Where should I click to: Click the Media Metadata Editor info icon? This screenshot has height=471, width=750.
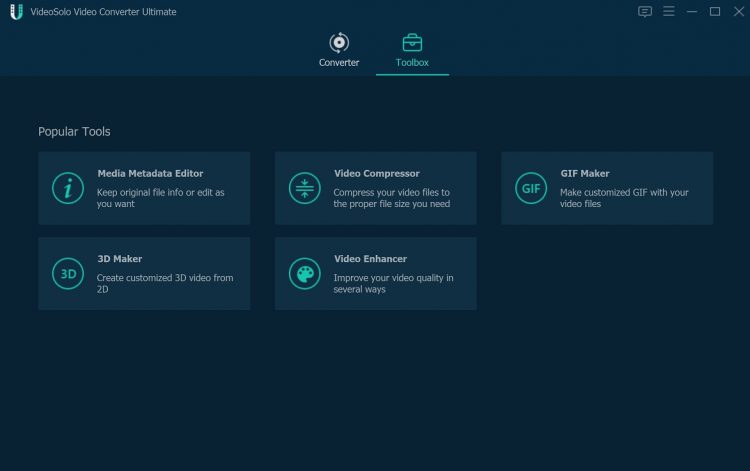68,188
